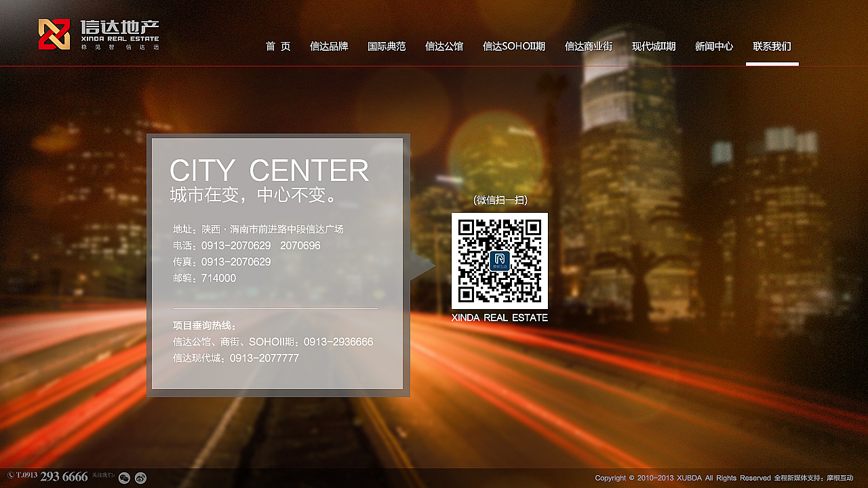Open the 国际典范 menu item
868x488 pixels.
click(x=387, y=46)
